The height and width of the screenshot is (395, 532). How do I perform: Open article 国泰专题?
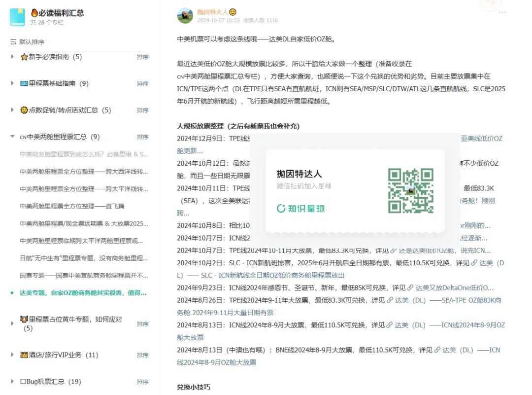(84, 276)
